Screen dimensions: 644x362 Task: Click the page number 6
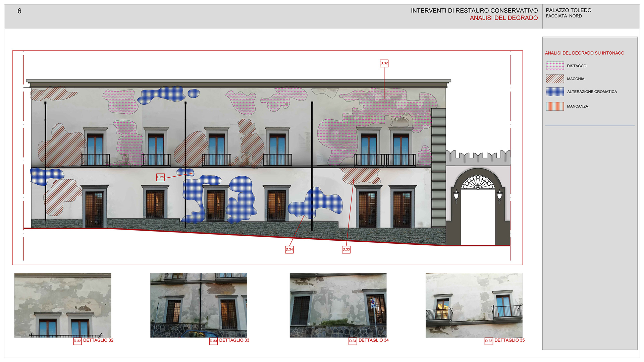coord(19,11)
